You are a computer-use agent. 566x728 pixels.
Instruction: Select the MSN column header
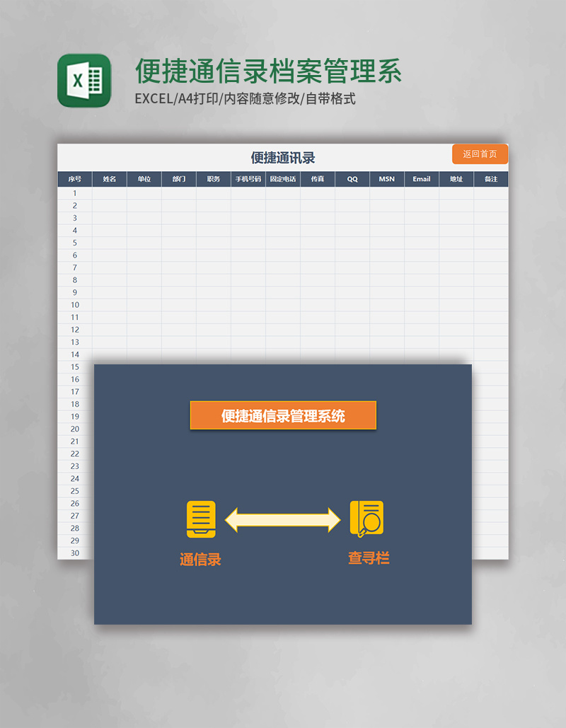tap(386, 179)
